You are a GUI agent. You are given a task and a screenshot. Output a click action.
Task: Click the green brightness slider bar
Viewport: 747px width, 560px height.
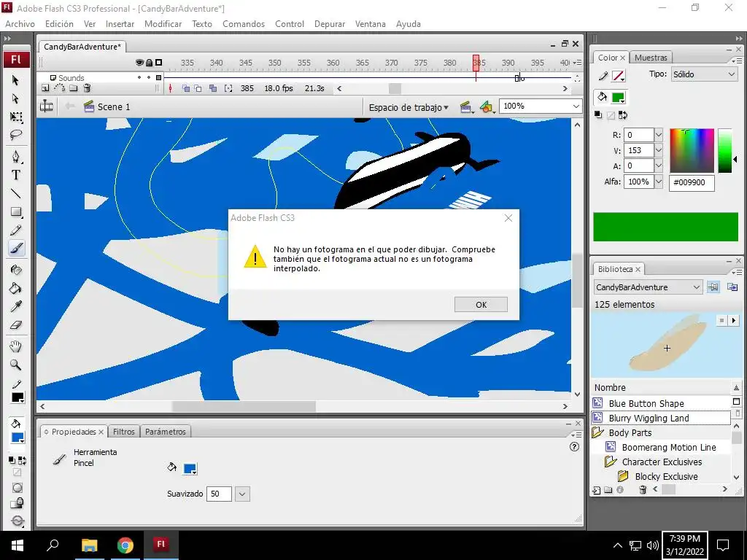pyautogui.click(x=724, y=150)
